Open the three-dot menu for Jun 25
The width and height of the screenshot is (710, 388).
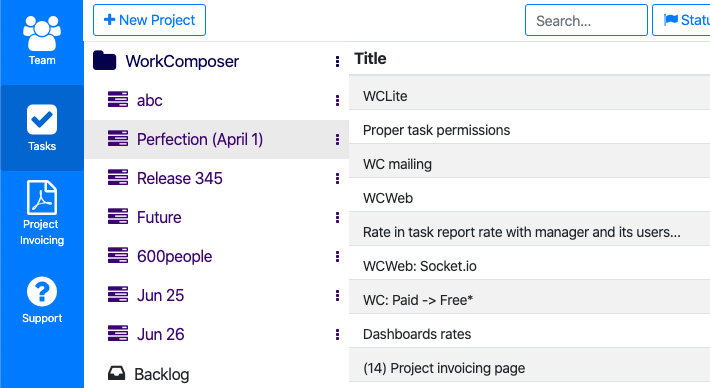coord(337,296)
